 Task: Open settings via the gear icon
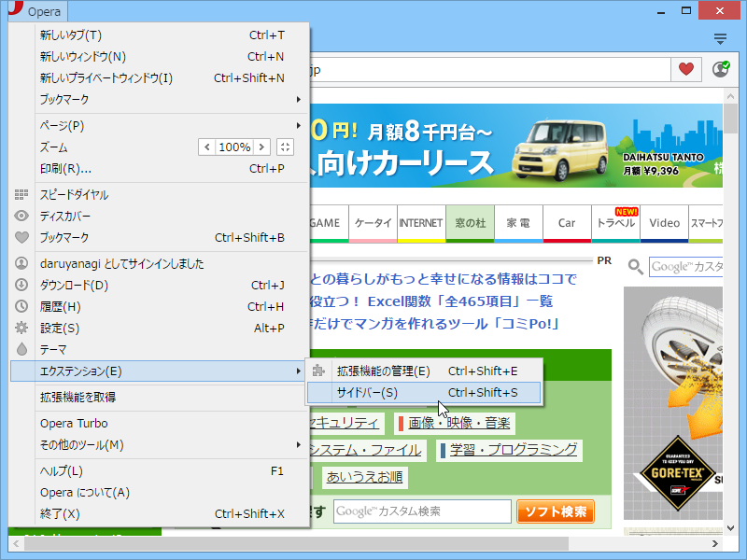click(x=21, y=326)
